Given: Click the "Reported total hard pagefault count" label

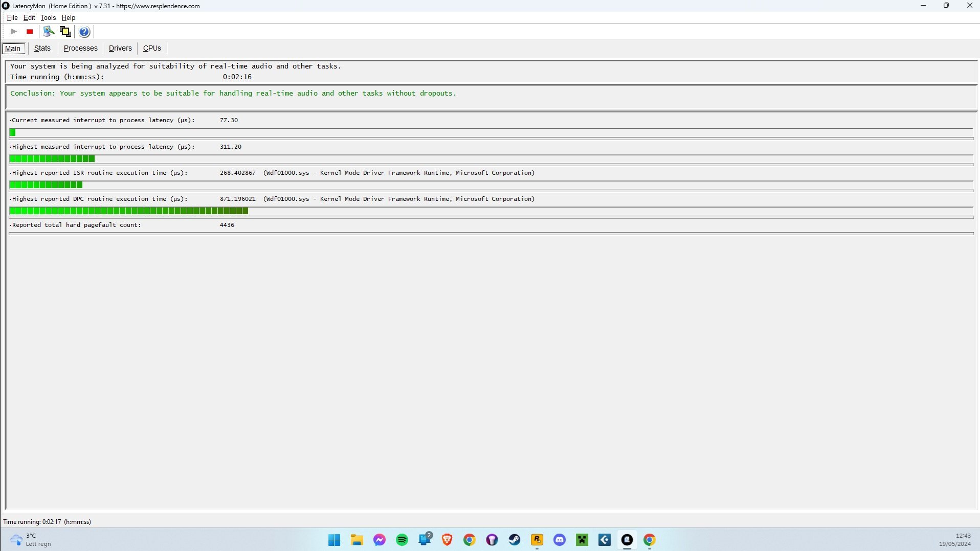Looking at the screenshot, I should click(x=76, y=225).
